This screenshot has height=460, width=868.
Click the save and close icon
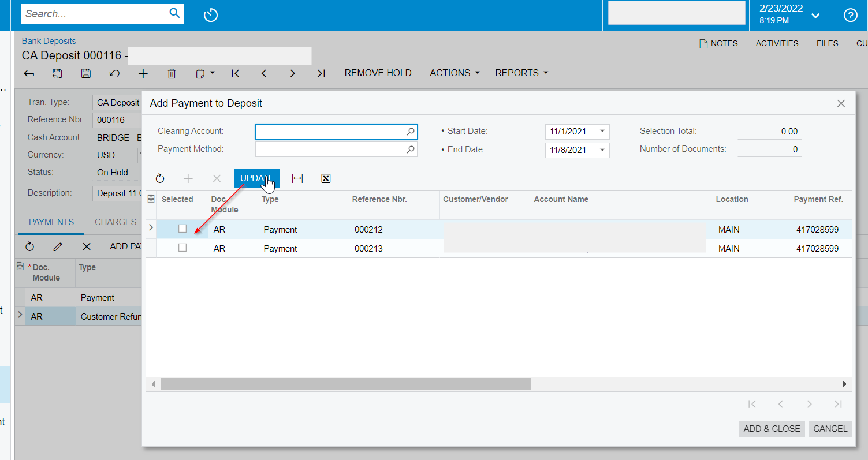pos(57,73)
